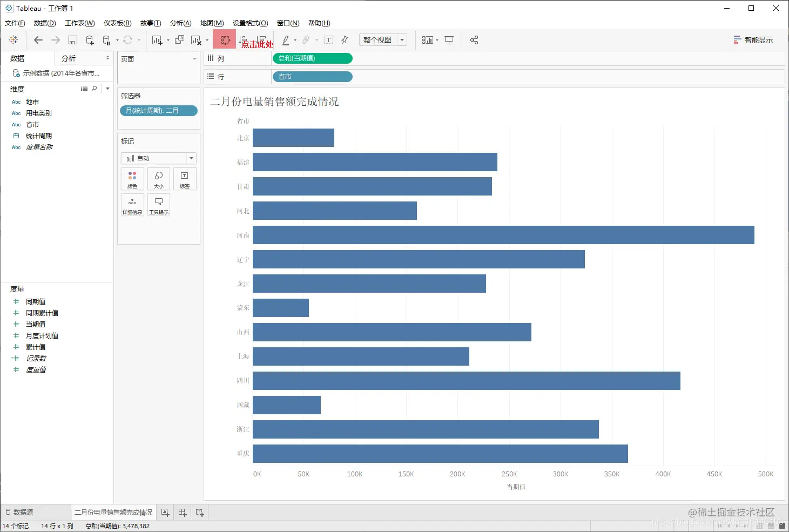Viewport: 789px width, 532px height.
Task: Click the 四川 bar in chart
Action: click(467, 381)
